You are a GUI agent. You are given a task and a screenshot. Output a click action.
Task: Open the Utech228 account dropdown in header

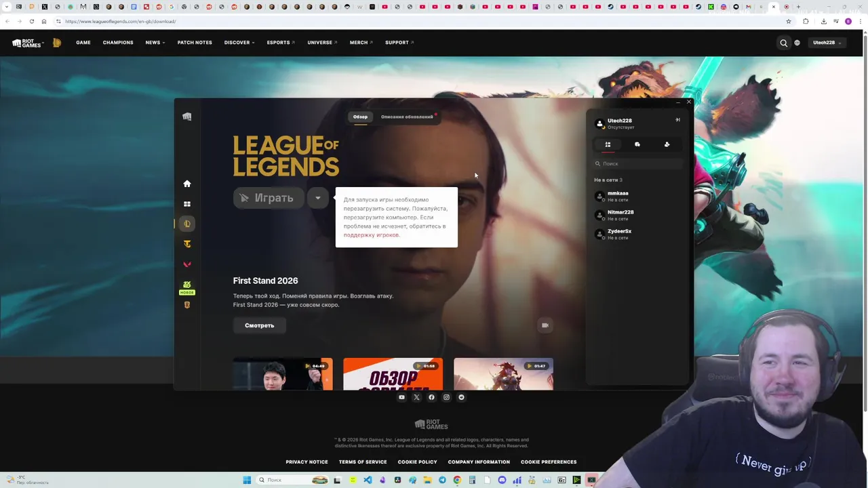827,43
